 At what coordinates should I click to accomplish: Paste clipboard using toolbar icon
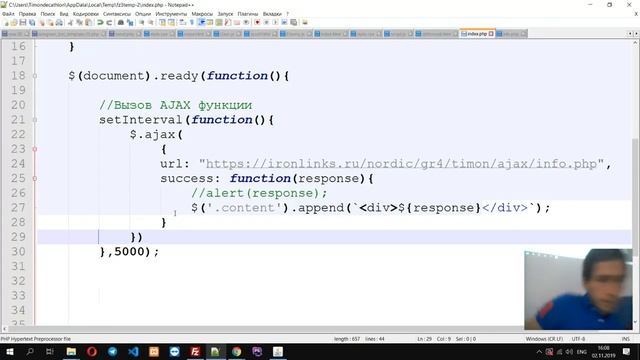(88, 22)
